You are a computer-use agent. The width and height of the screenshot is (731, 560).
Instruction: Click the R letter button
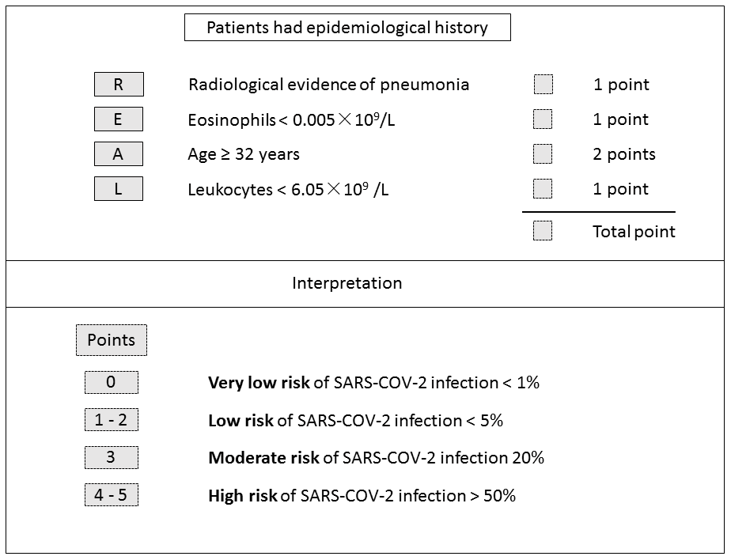point(119,85)
